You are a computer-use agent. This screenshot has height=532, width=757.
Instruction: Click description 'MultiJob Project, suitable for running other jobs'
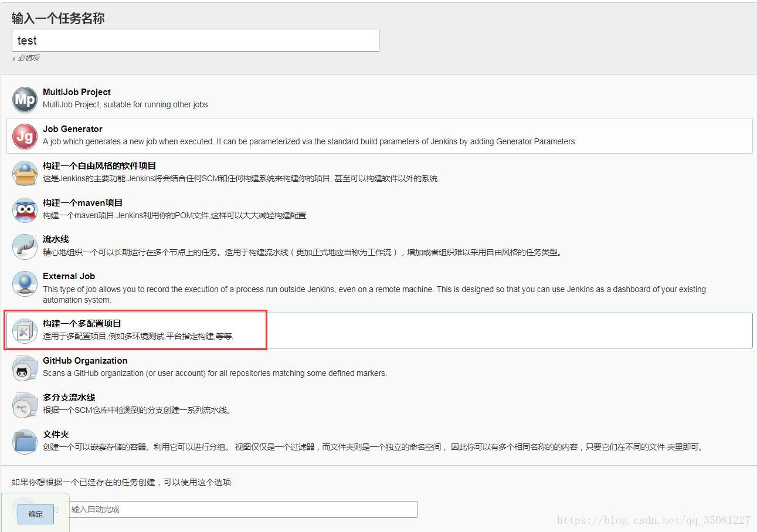point(125,104)
